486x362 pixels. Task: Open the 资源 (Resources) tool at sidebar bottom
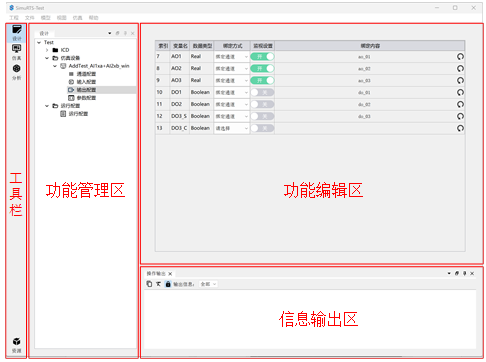point(16,345)
